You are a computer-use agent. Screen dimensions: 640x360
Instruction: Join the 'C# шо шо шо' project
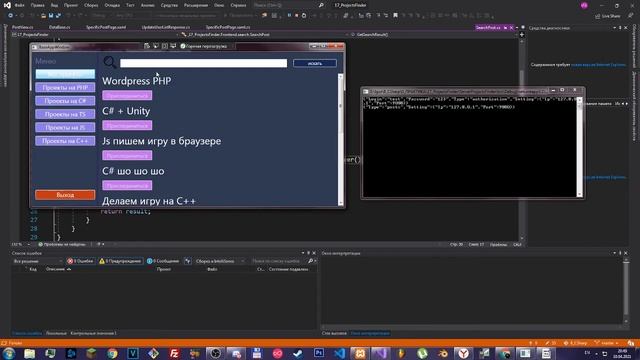point(127,186)
